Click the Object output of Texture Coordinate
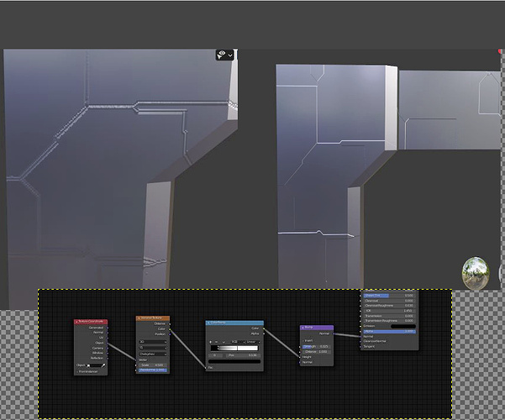This screenshot has width=505, height=420. click(99, 343)
